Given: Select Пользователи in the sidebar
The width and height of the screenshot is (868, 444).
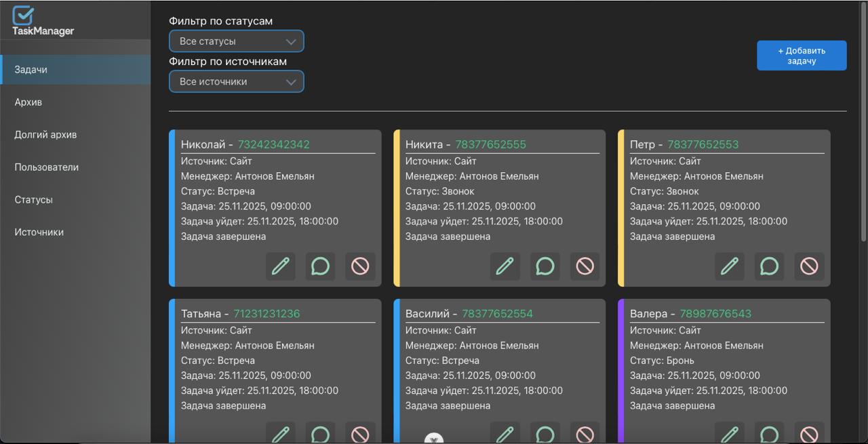Looking at the screenshot, I should coord(47,167).
